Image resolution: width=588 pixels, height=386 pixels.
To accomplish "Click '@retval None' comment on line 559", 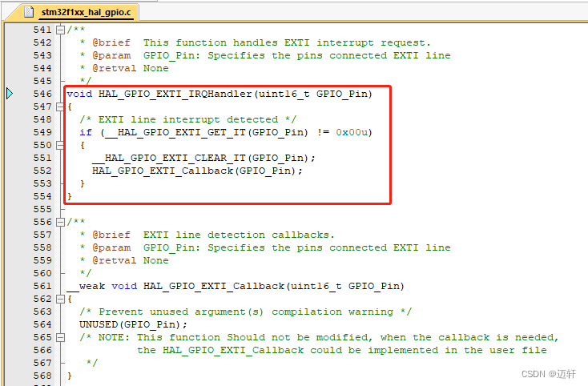I will [131, 260].
